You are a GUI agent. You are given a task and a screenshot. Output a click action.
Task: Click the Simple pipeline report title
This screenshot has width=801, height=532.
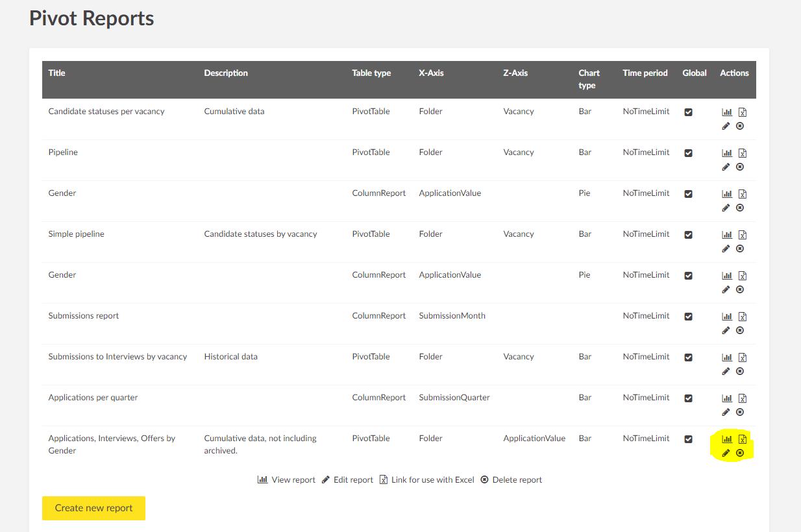pos(76,234)
